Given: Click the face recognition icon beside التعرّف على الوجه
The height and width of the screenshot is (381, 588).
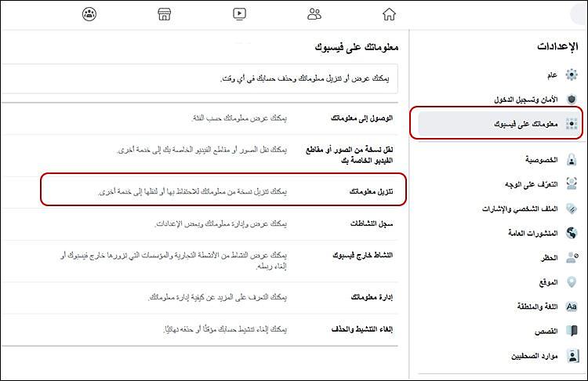Looking at the screenshot, I should pyautogui.click(x=571, y=184).
